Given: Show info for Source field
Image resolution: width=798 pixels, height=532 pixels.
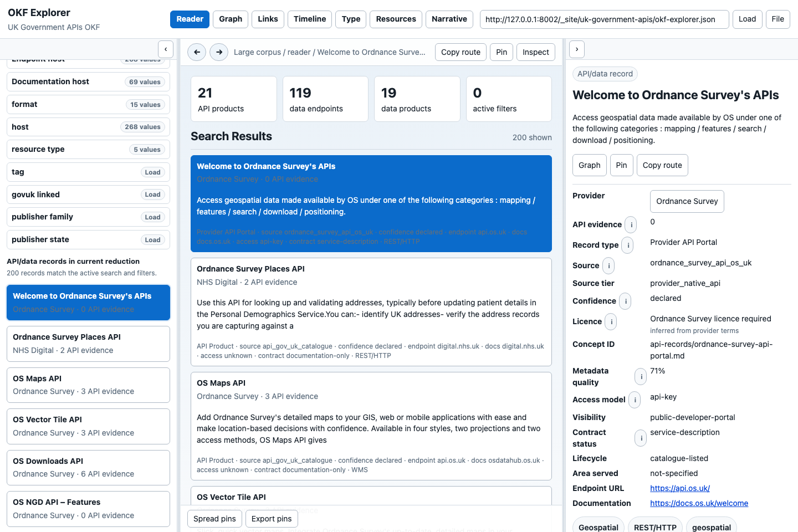Looking at the screenshot, I should pos(608,265).
